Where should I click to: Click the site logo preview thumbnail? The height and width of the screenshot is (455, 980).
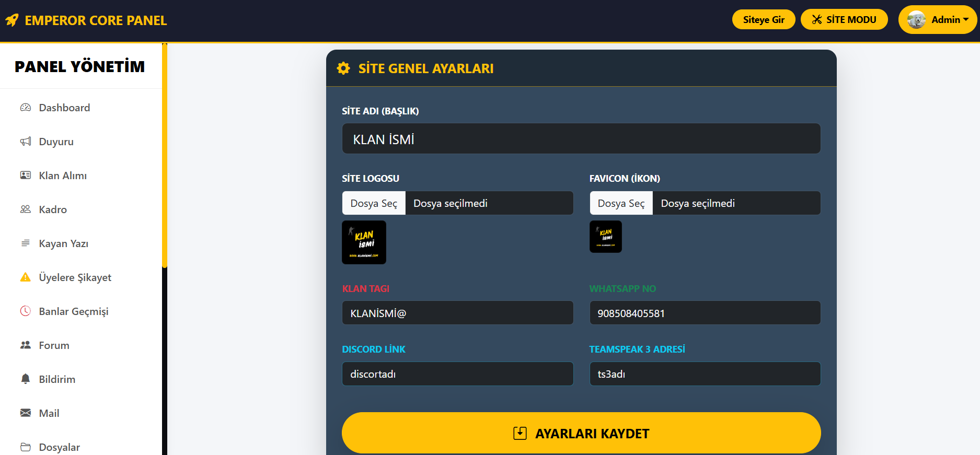pyautogui.click(x=364, y=242)
